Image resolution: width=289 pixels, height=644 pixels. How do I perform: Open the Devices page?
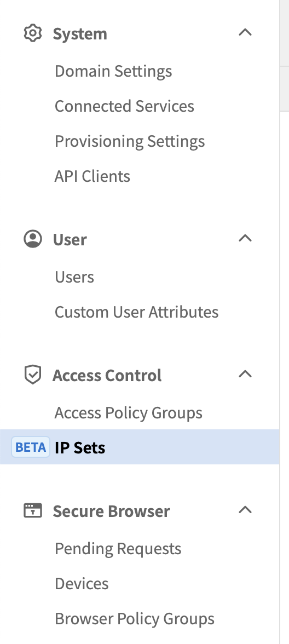[82, 584]
